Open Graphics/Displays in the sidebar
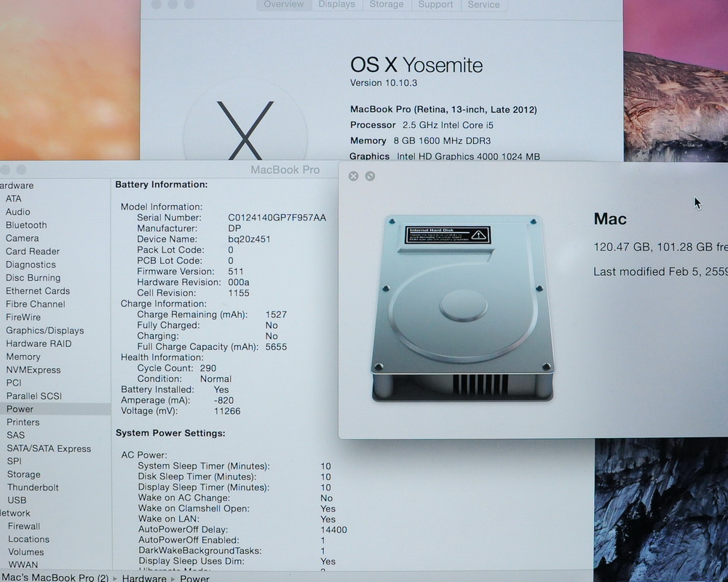This screenshot has height=582, width=728. tap(44, 330)
